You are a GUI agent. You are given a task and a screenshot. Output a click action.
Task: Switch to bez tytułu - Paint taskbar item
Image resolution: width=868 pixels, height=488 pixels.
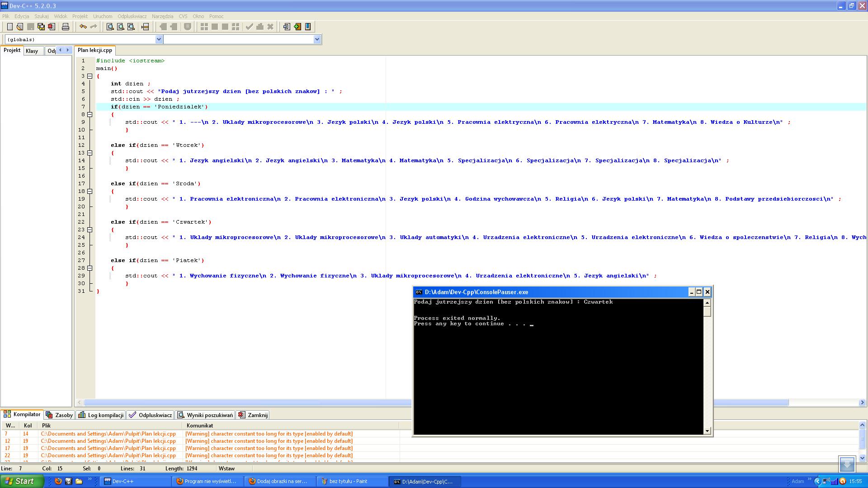352,481
